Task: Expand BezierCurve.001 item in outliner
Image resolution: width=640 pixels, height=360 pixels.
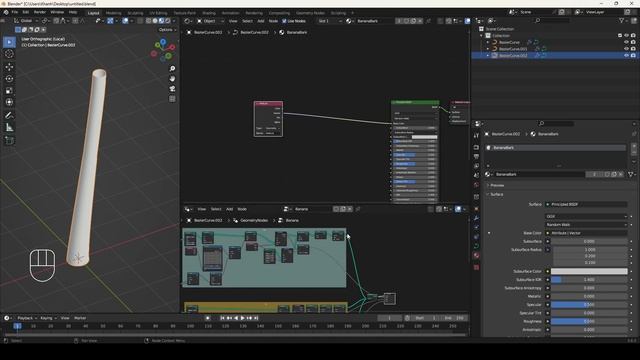Action: (x=488, y=49)
